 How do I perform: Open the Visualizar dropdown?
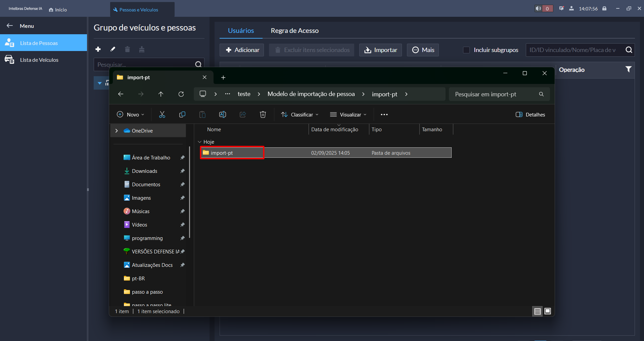pos(348,115)
